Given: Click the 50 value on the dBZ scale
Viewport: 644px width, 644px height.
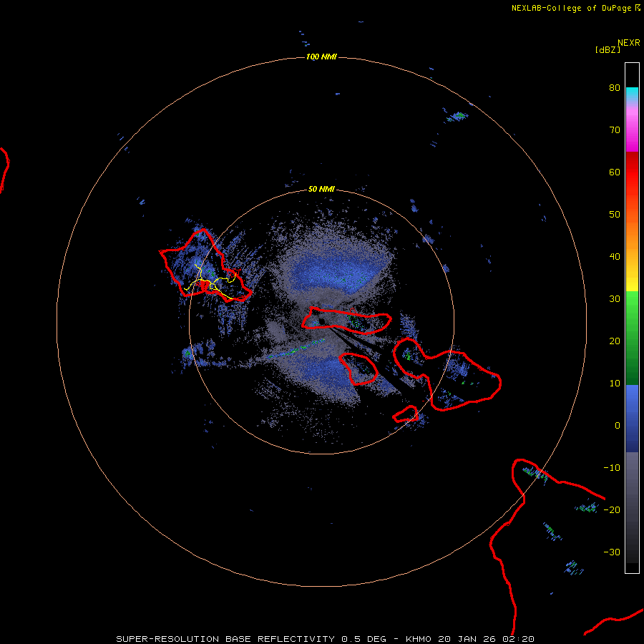Looking at the screenshot, I should tap(615, 215).
